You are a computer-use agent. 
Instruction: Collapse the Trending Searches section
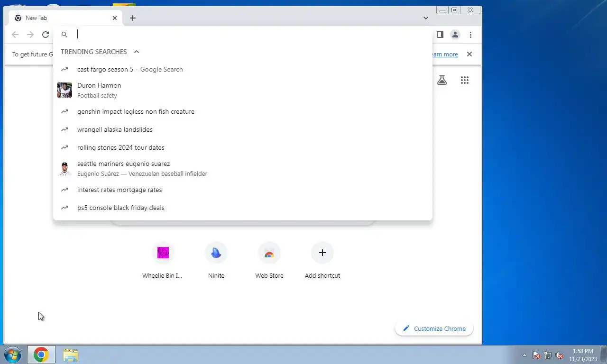(x=137, y=52)
